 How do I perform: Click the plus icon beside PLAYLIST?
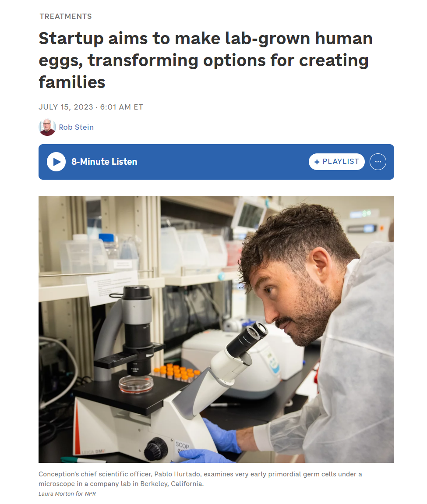(x=317, y=162)
